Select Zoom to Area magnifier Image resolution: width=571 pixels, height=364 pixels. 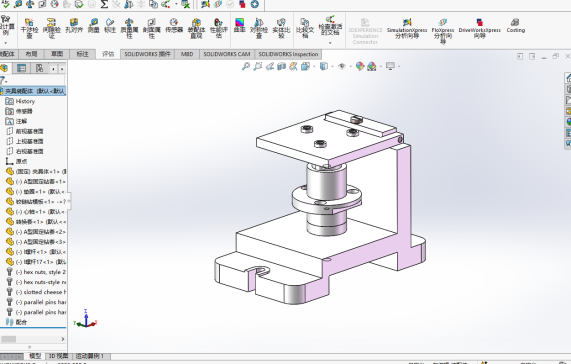point(258,66)
